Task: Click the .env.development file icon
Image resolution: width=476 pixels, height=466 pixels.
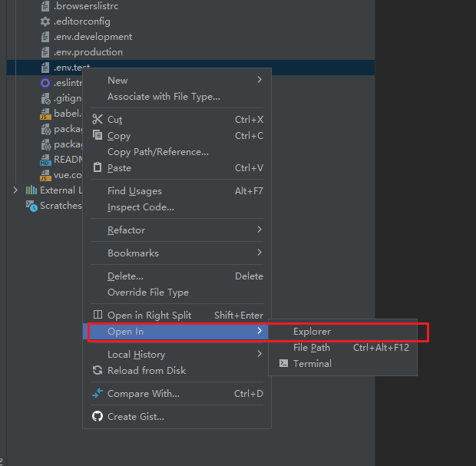Action: pyautogui.click(x=45, y=37)
